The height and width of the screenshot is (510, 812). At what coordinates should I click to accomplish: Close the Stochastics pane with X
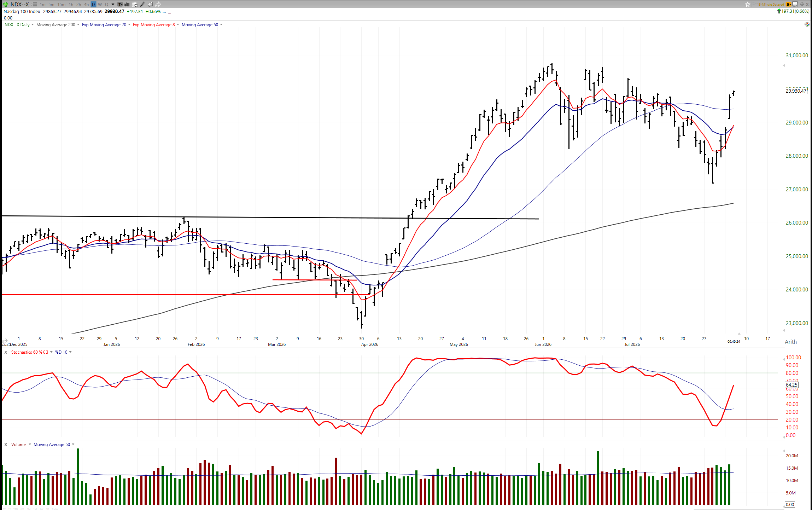tap(6, 352)
